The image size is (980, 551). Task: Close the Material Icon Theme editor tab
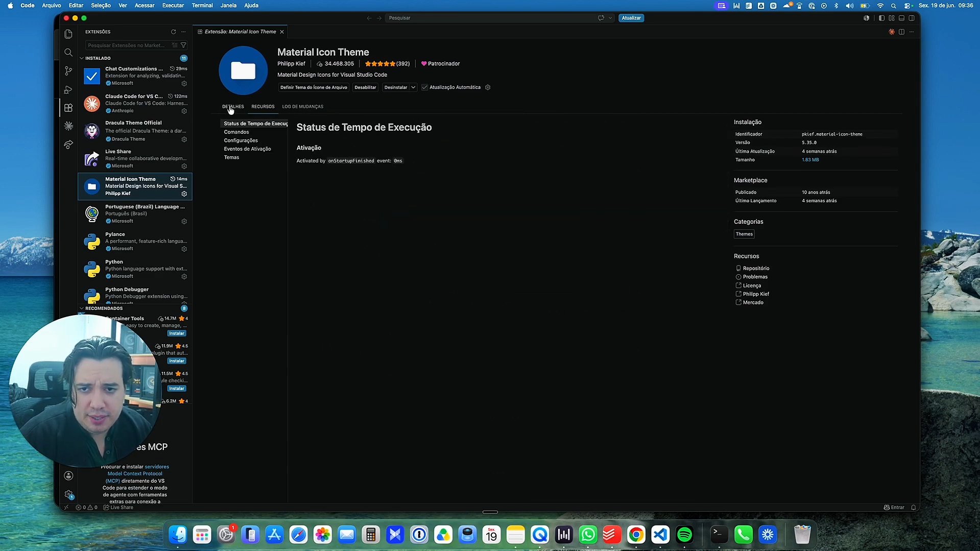click(282, 32)
